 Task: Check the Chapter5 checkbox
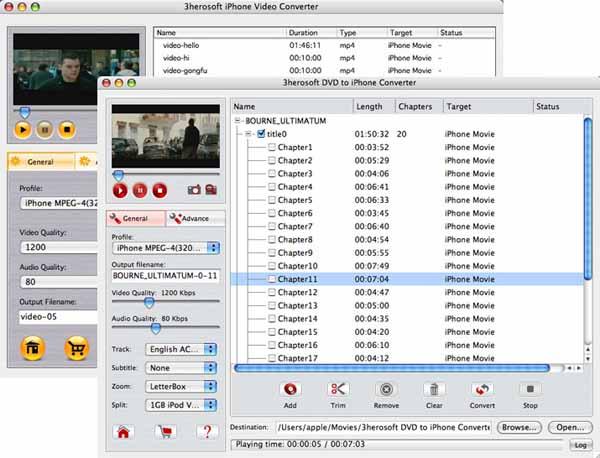coord(272,200)
